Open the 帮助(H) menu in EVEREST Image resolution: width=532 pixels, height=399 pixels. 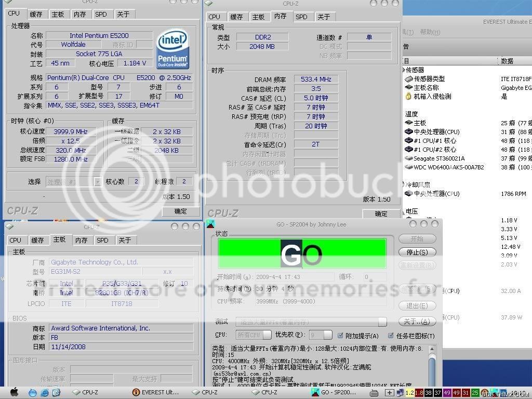coord(430,32)
